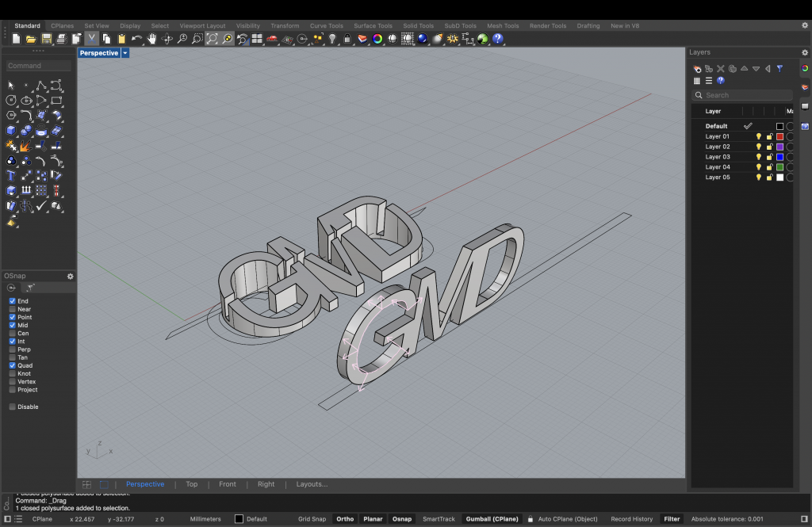Change the purple color swatch of Layer 02

[780, 147]
